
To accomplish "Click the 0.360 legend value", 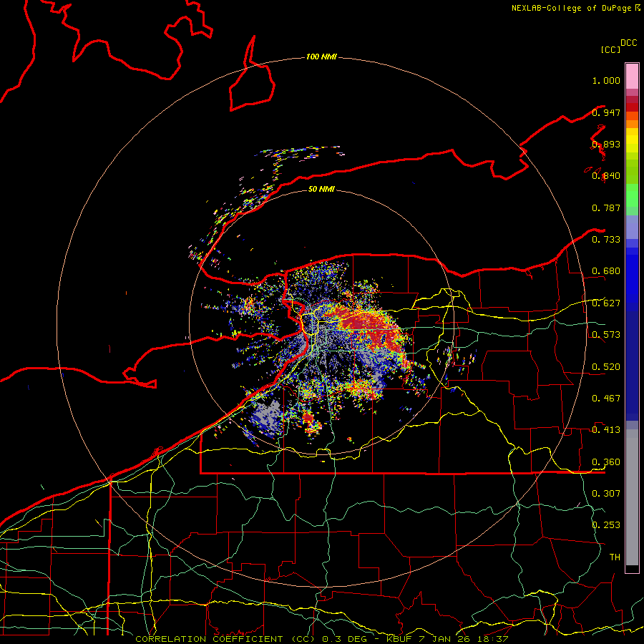I will 606,462.
